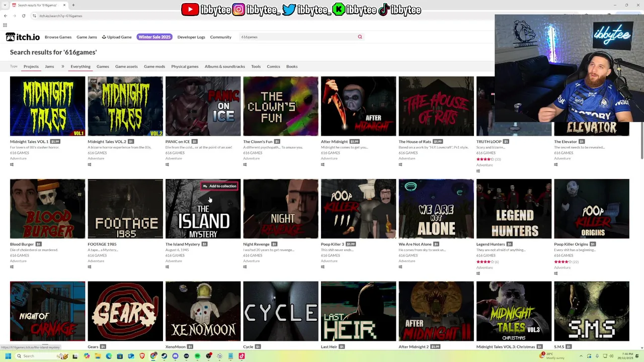
Task: Close the 'Search results for 616games' tab
Action: click(64, 5)
